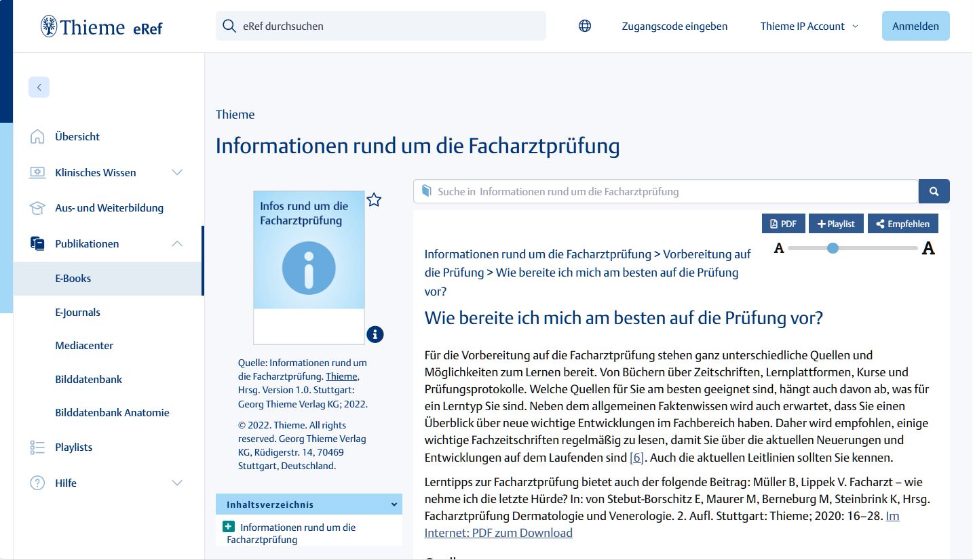Share via the Empfehlen button
Viewport: 973px width, 560px height.
click(903, 224)
